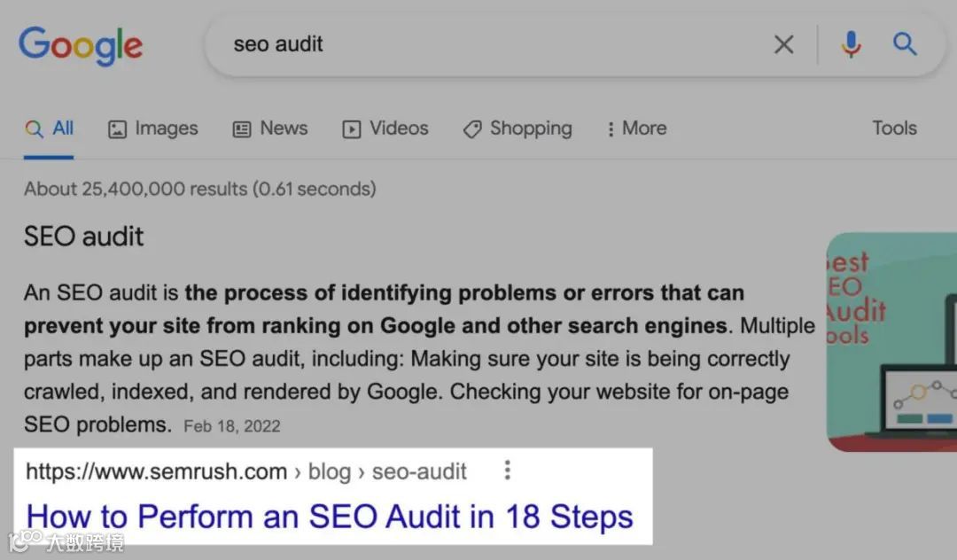Expand the More options menu
The image size is (957, 560).
[636, 128]
